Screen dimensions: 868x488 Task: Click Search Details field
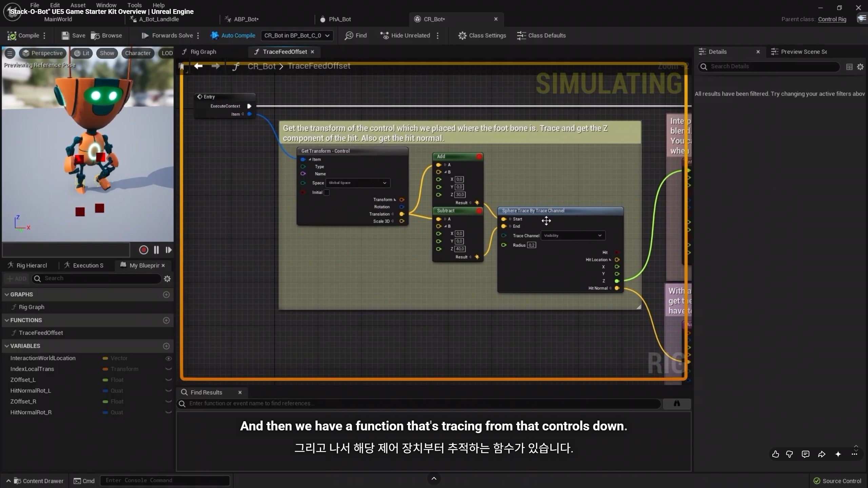click(768, 66)
